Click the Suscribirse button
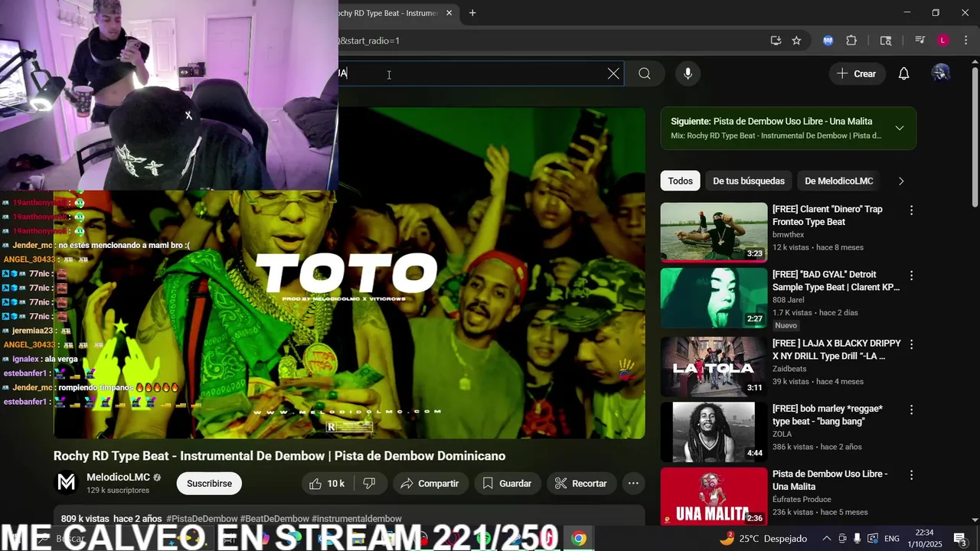This screenshot has height=551, width=980. click(x=209, y=484)
